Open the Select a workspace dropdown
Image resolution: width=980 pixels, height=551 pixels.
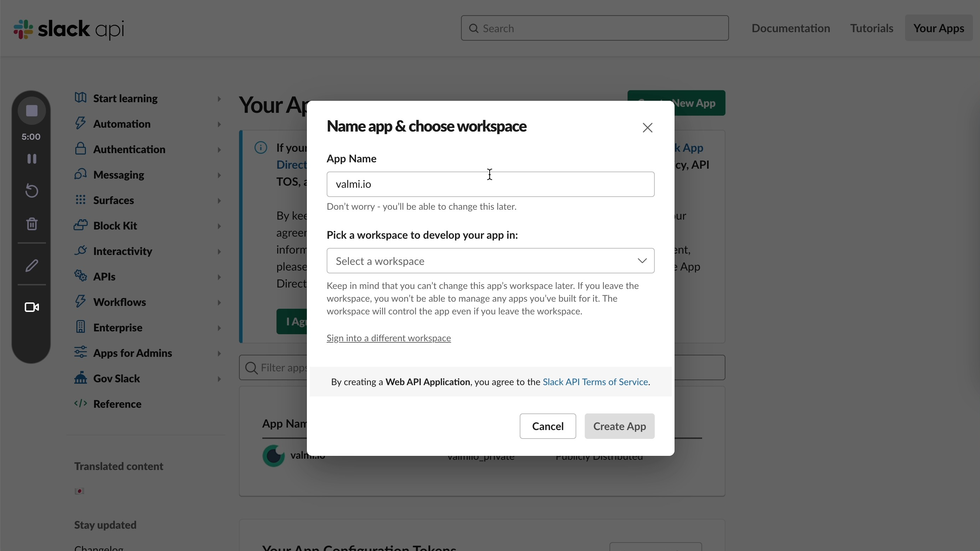(490, 261)
